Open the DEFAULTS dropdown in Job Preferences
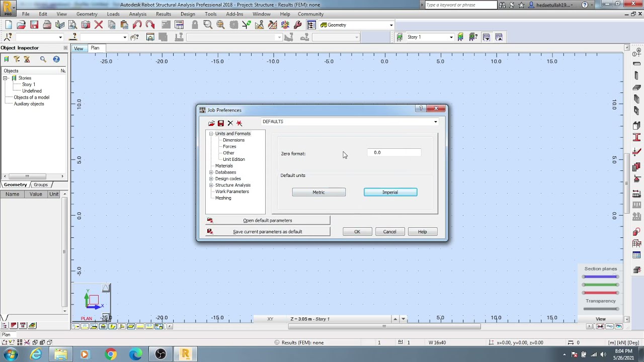644x362 pixels. (436, 122)
